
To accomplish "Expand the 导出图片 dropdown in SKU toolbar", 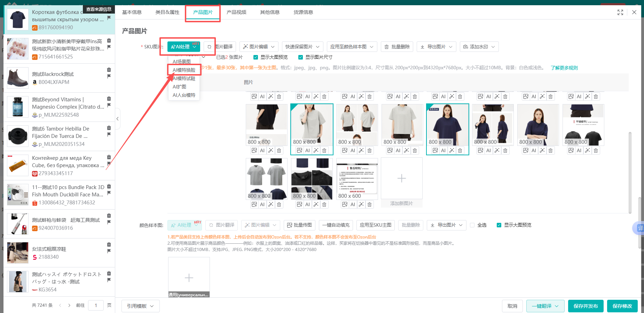I will click(436, 47).
